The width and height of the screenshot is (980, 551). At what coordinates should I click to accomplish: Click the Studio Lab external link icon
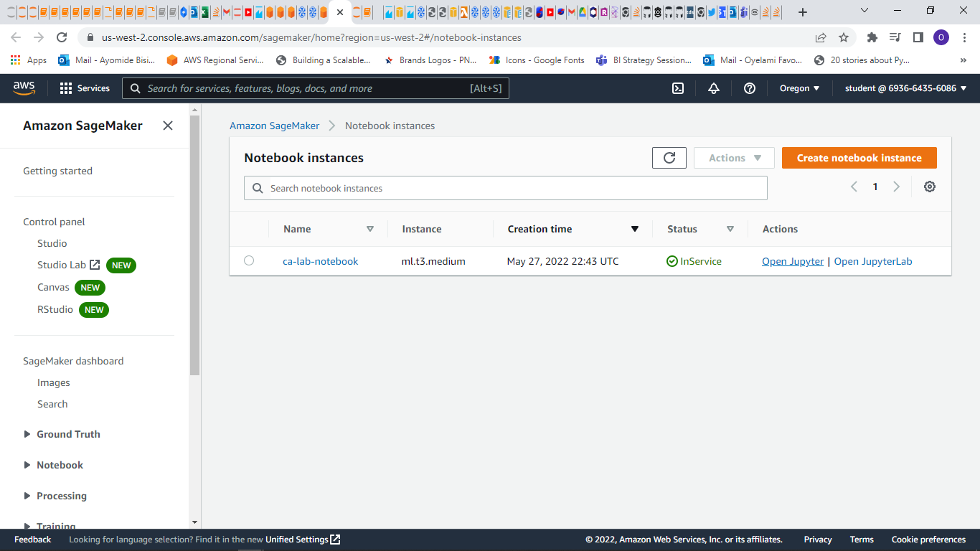[94, 265]
